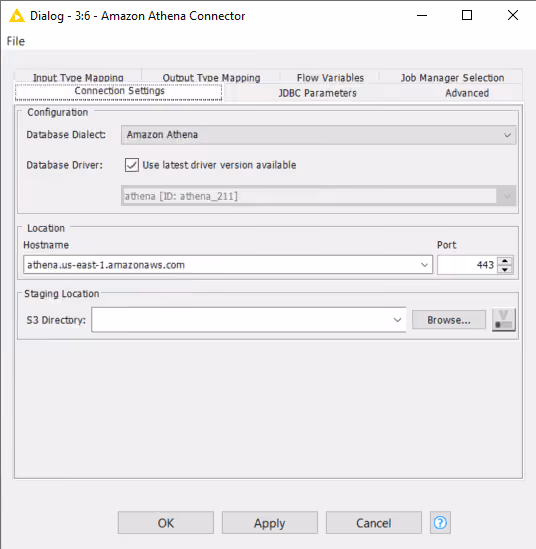
Task: Maximize the Amazon Athena Connector dialog
Action: (x=467, y=15)
